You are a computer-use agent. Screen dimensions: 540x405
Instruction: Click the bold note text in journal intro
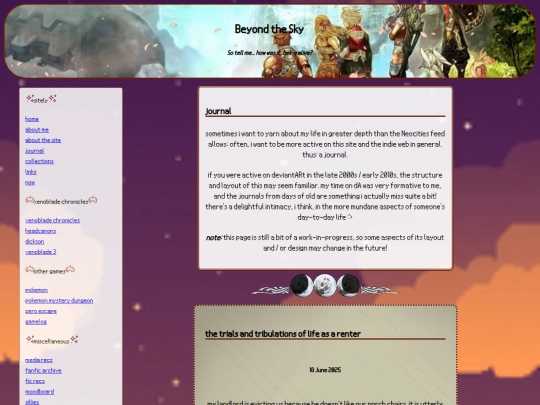tap(213, 238)
